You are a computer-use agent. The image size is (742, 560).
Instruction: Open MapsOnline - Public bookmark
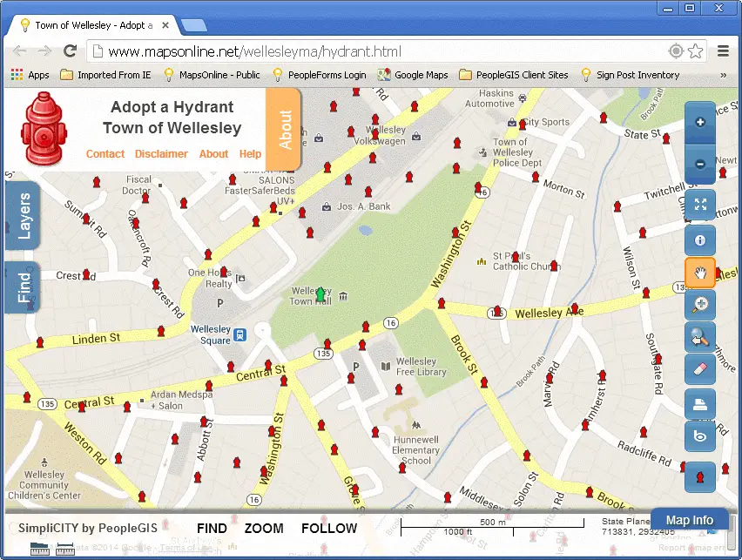(211, 75)
